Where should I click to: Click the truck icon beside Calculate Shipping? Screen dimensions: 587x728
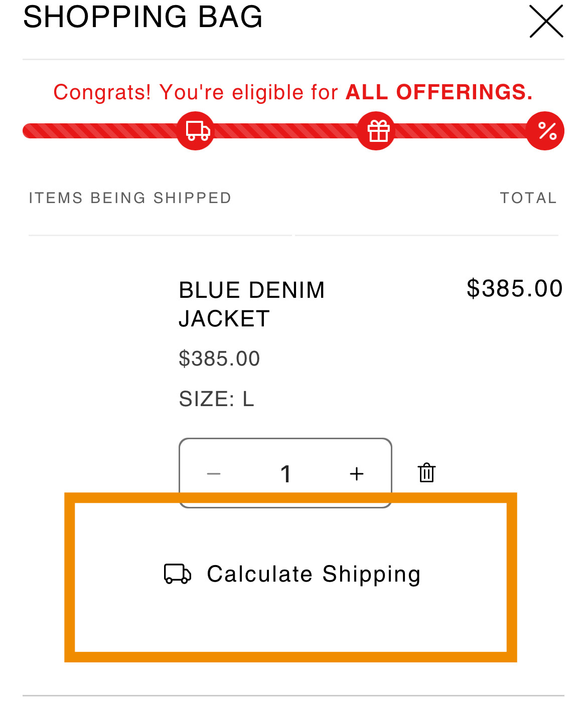click(178, 574)
